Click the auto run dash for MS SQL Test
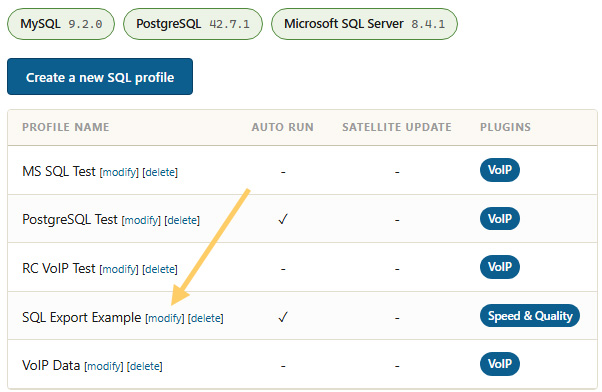602x392 pixels. pos(283,172)
